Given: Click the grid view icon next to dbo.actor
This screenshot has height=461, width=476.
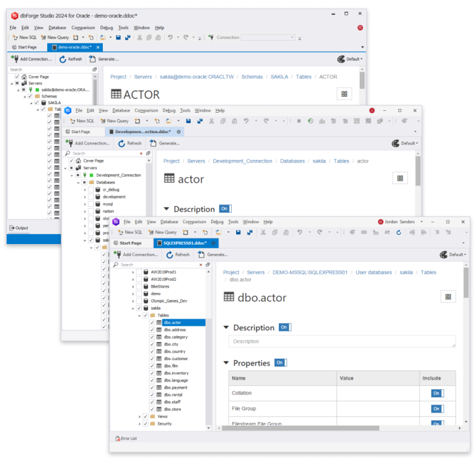Looking at the screenshot, I should (x=448, y=297).
